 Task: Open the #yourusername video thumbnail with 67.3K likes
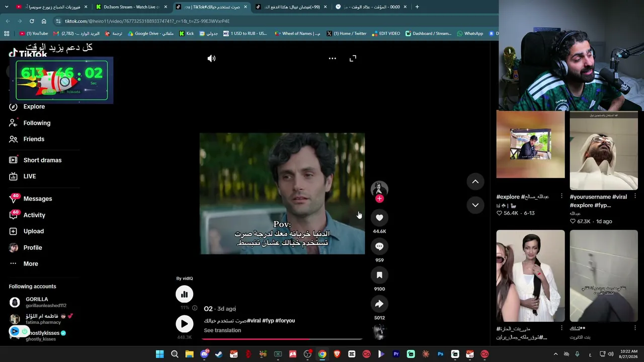pos(604,151)
